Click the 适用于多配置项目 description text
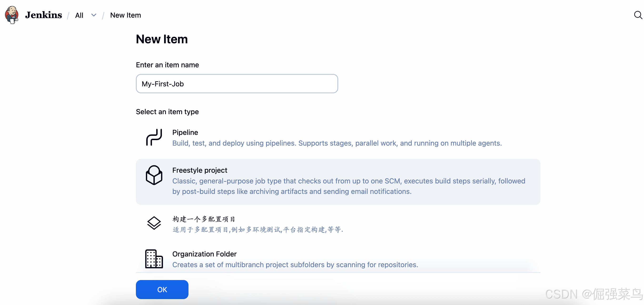Viewport: 644px width, 305px height. (258, 230)
